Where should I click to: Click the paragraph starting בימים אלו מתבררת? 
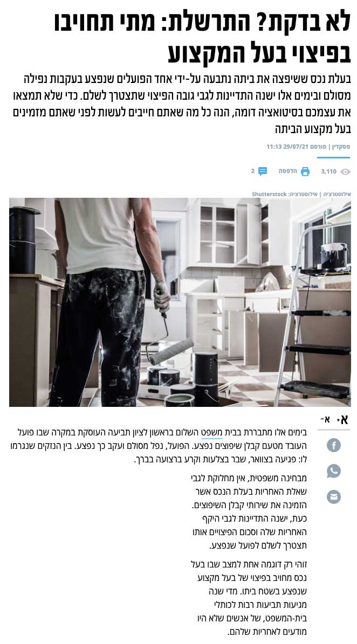click(159, 446)
